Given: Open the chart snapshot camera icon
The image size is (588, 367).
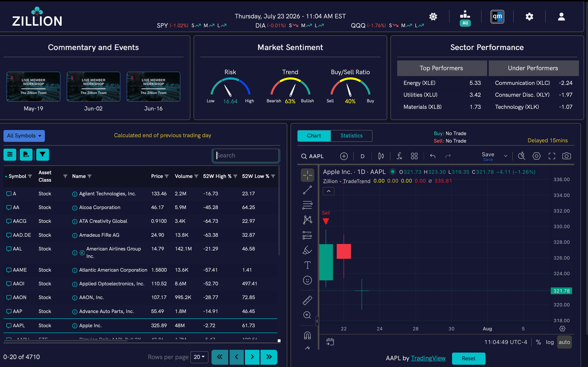Looking at the screenshot, I should coord(566,156).
